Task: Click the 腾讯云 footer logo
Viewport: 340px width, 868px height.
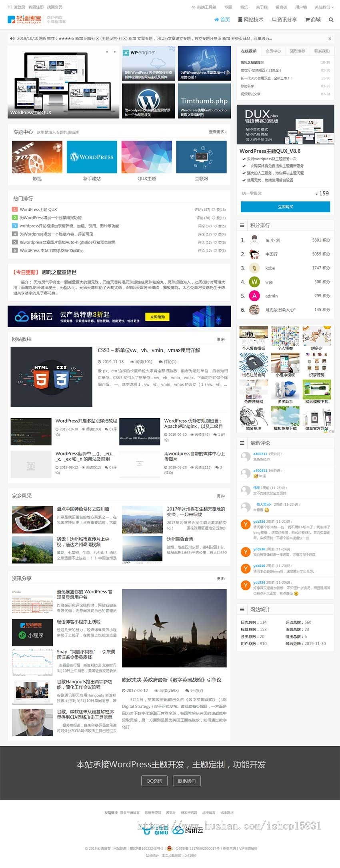Action: point(188,830)
